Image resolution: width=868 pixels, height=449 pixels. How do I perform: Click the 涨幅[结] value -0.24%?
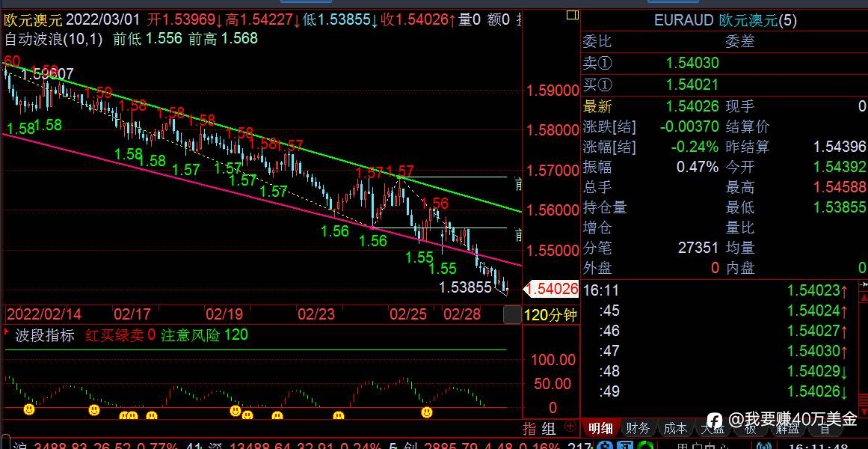[x=695, y=147]
